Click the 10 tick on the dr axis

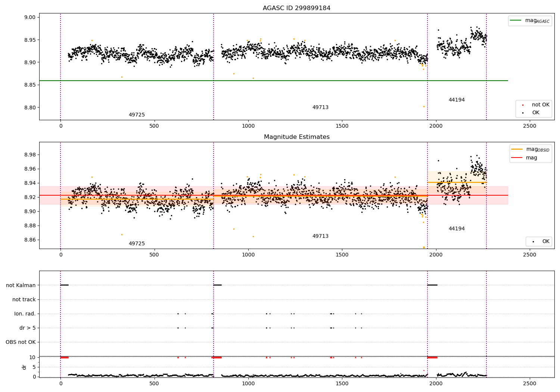pyautogui.click(x=32, y=357)
